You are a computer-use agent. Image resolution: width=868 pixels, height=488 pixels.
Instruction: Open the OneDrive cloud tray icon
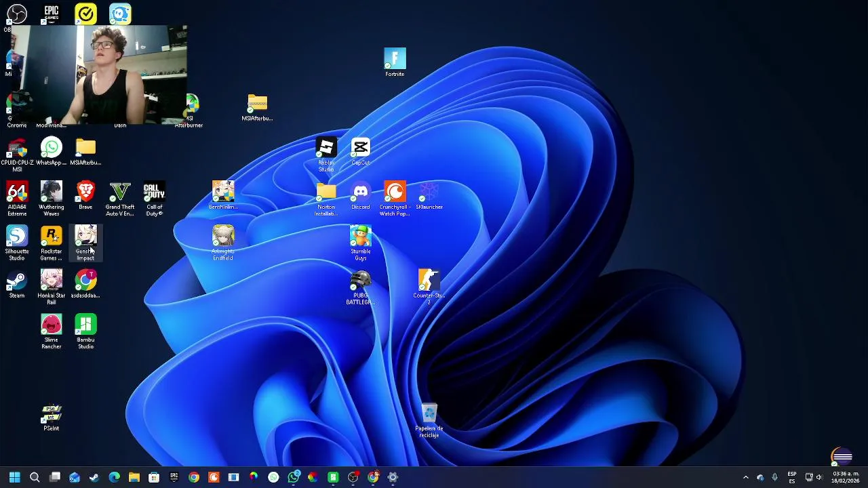[760, 477]
